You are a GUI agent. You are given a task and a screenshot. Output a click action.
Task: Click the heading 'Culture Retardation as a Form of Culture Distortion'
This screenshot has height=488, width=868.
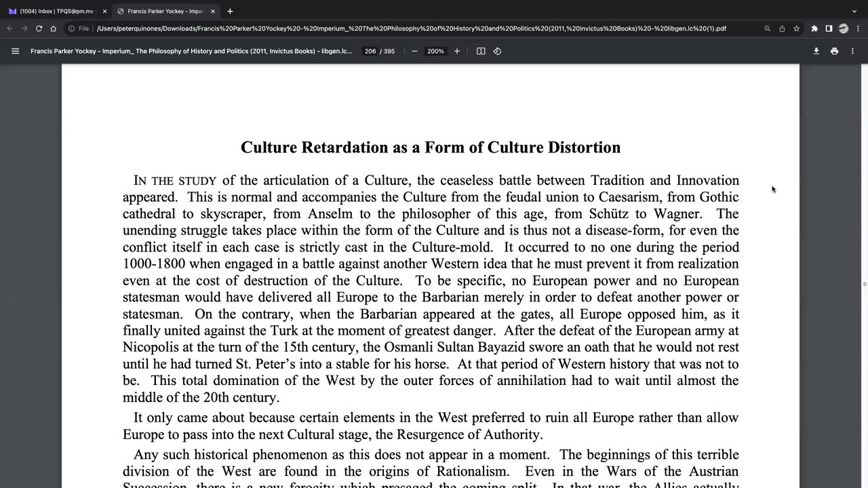(x=431, y=148)
